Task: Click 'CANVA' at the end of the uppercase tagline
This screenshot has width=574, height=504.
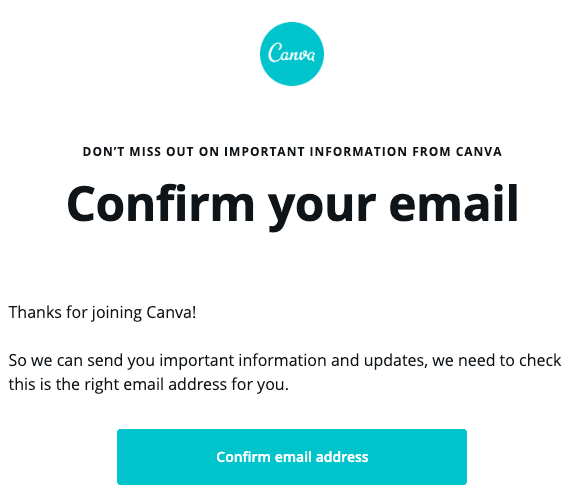Action: point(479,152)
